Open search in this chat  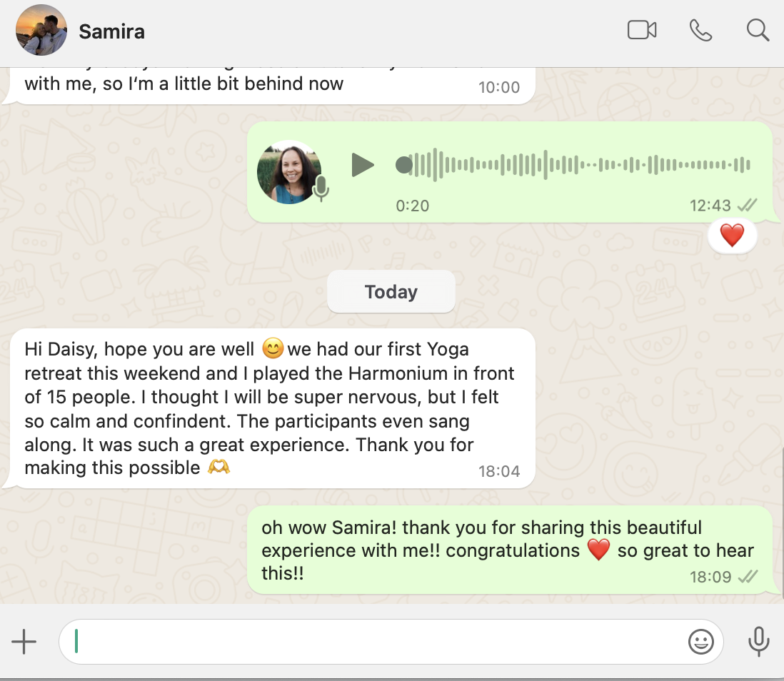758,30
